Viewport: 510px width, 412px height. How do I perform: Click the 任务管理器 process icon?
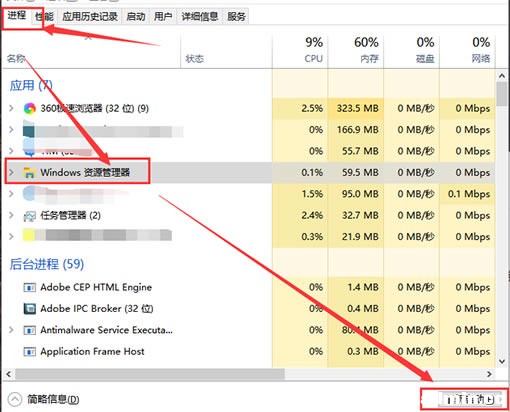(x=29, y=216)
